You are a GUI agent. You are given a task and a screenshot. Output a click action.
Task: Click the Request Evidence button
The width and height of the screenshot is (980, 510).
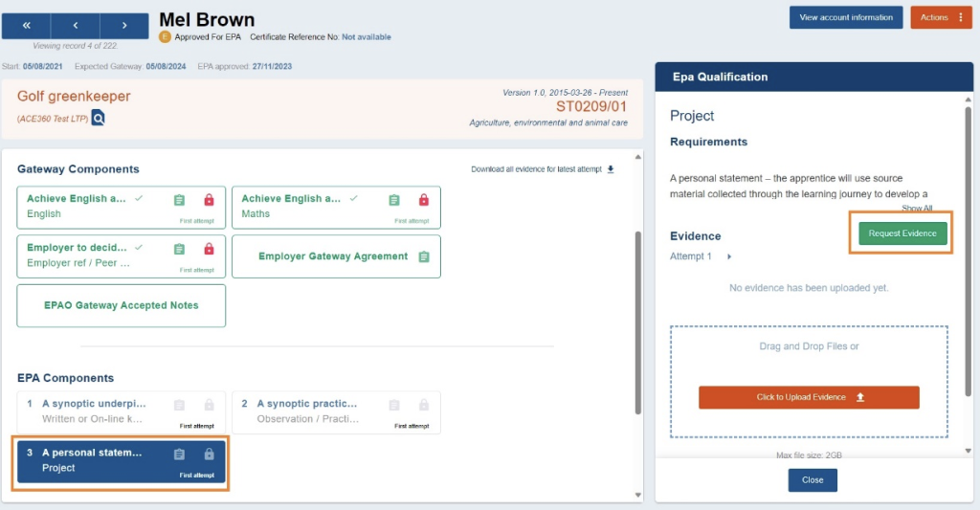pyautogui.click(x=902, y=233)
